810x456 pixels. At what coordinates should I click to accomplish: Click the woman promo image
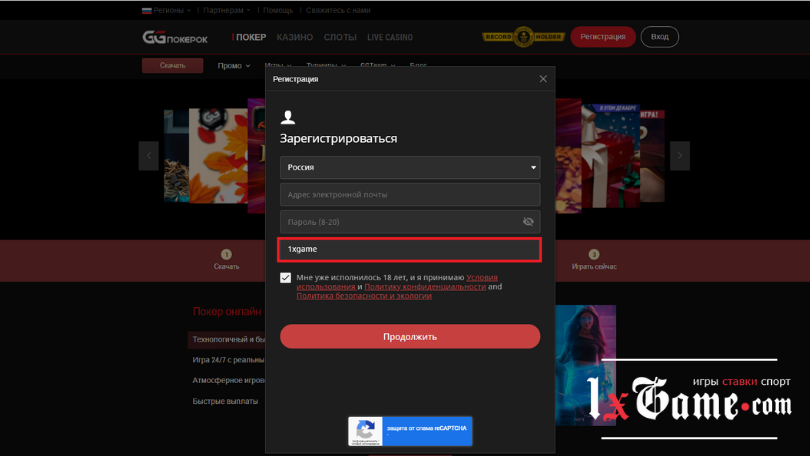pyautogui.click(x=586, y=365)
